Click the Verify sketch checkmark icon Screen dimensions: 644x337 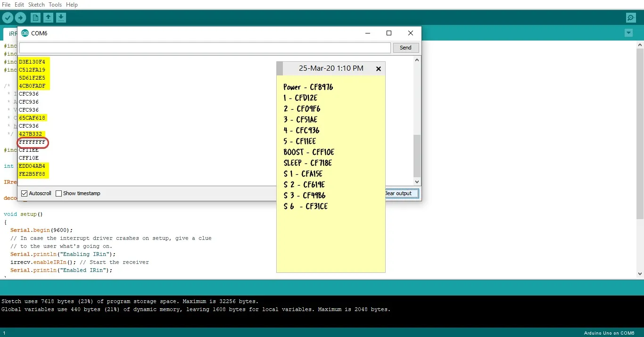(8, 18)
